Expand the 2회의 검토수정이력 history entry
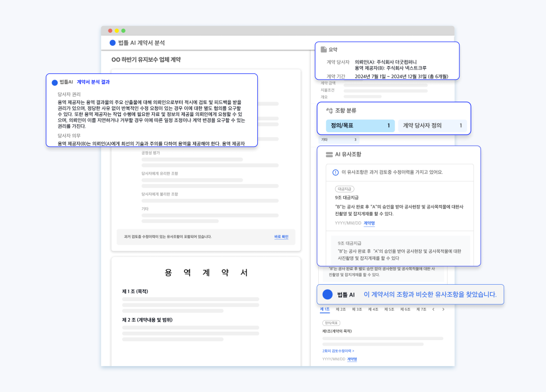 pos(338,351)
